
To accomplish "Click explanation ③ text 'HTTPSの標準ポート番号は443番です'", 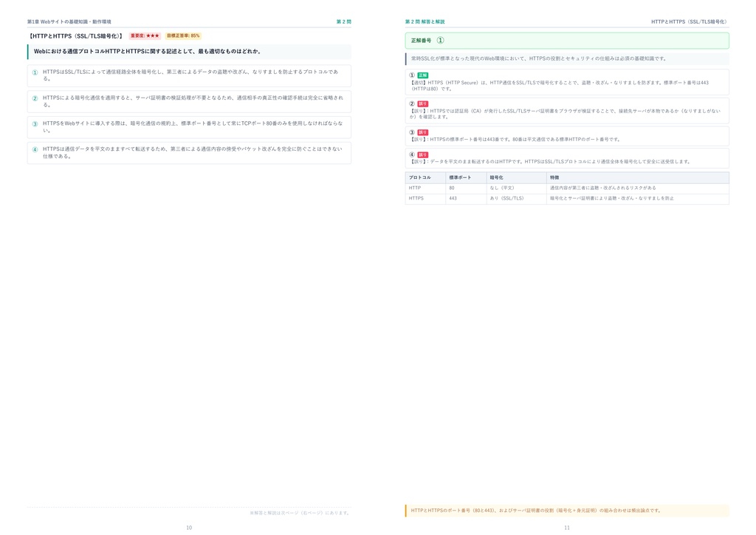I will point(515,140).
